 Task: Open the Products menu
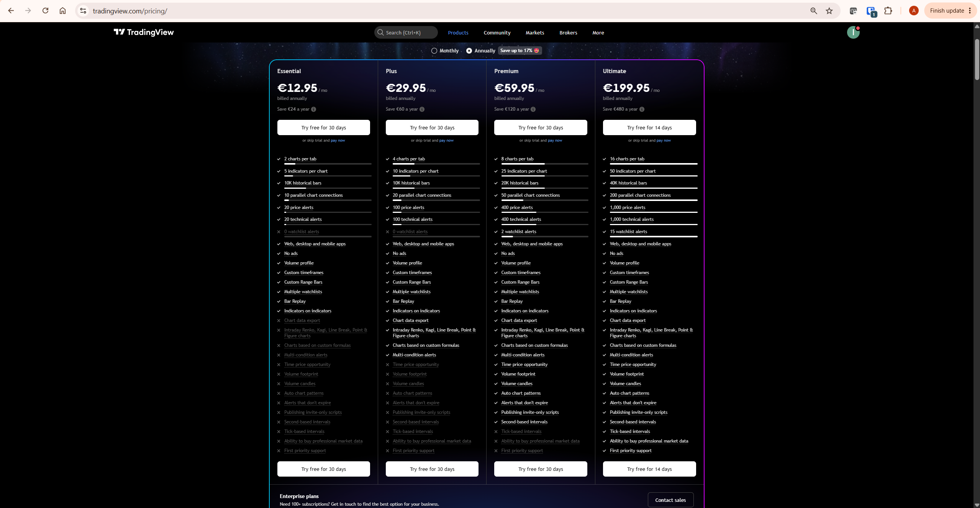[x=458, y=33]
